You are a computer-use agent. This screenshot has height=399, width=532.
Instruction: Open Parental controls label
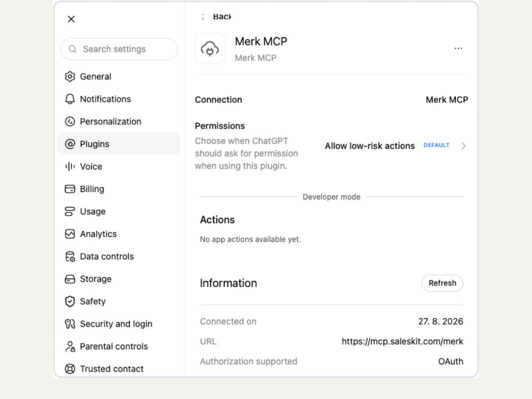point(113,347)
